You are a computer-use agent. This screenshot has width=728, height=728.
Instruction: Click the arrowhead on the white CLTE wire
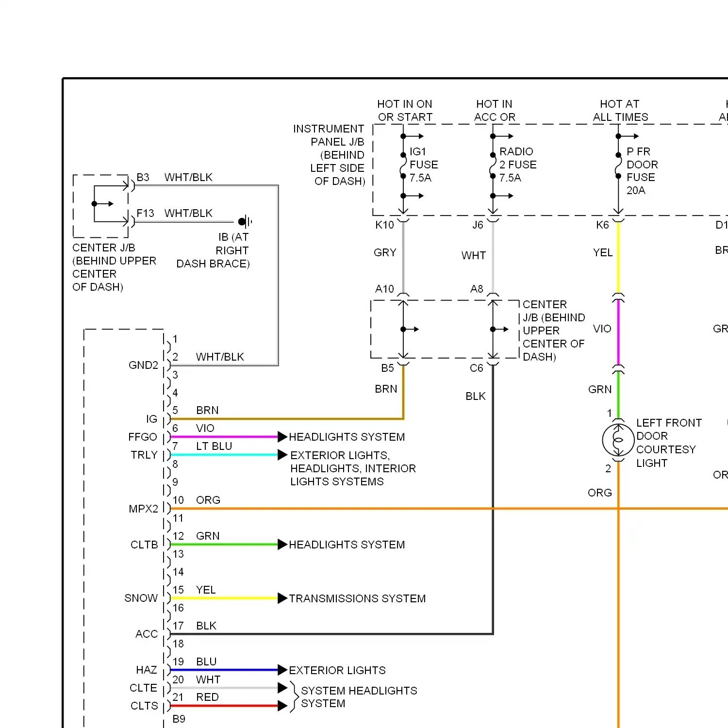[282, 688]
